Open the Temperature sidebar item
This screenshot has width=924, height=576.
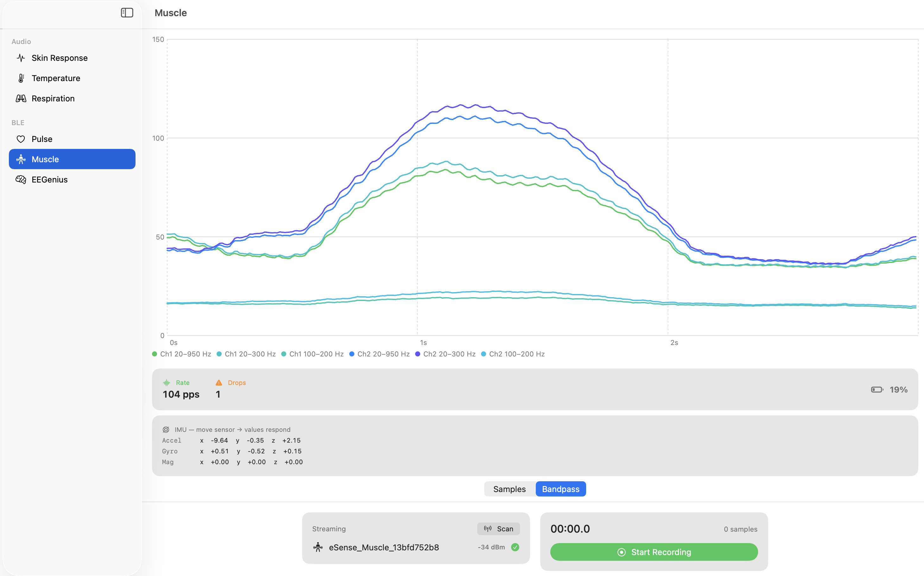72,78
